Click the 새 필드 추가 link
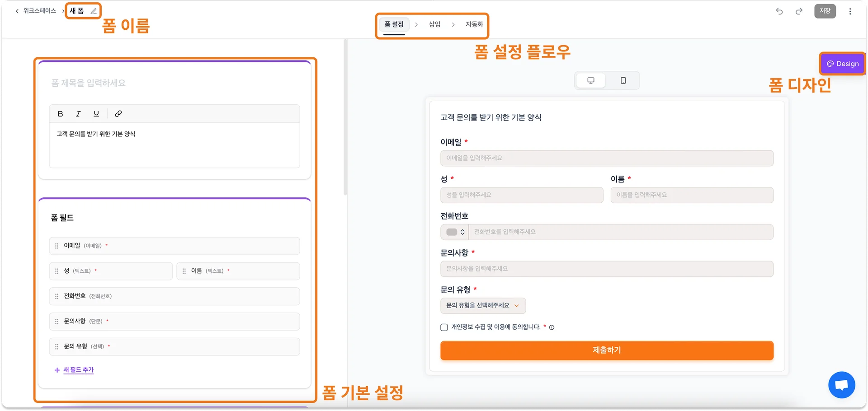 point(78,370)
